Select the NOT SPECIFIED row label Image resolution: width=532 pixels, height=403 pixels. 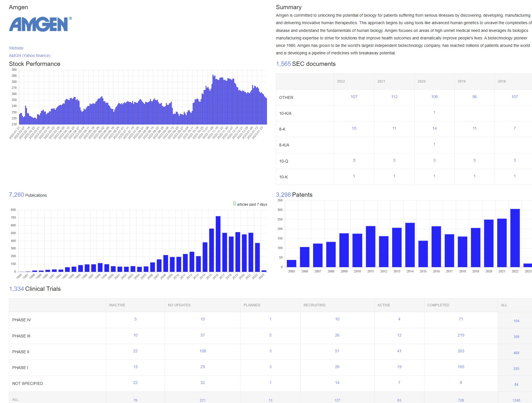click(28, 383)
